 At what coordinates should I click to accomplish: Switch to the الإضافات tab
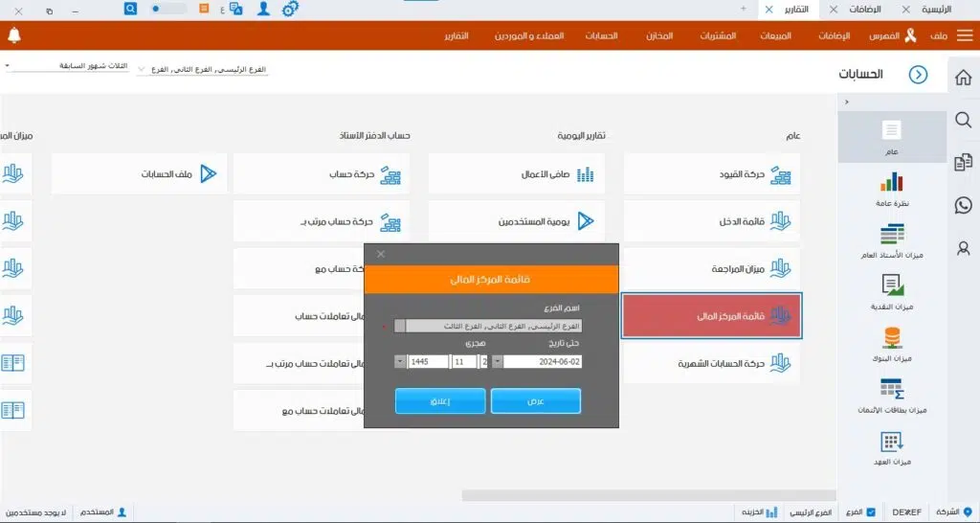coord(865,10)
